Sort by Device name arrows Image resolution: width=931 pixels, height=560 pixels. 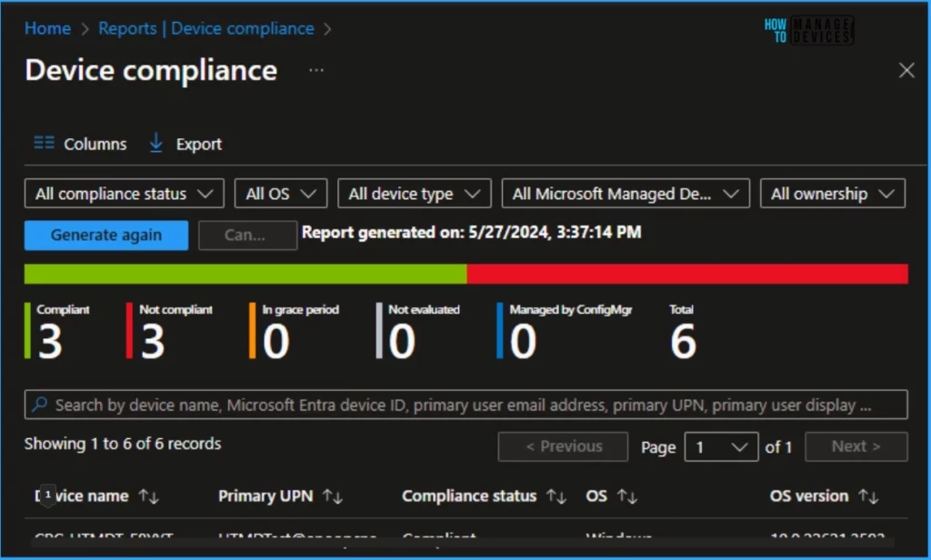(x=148, y=495)
